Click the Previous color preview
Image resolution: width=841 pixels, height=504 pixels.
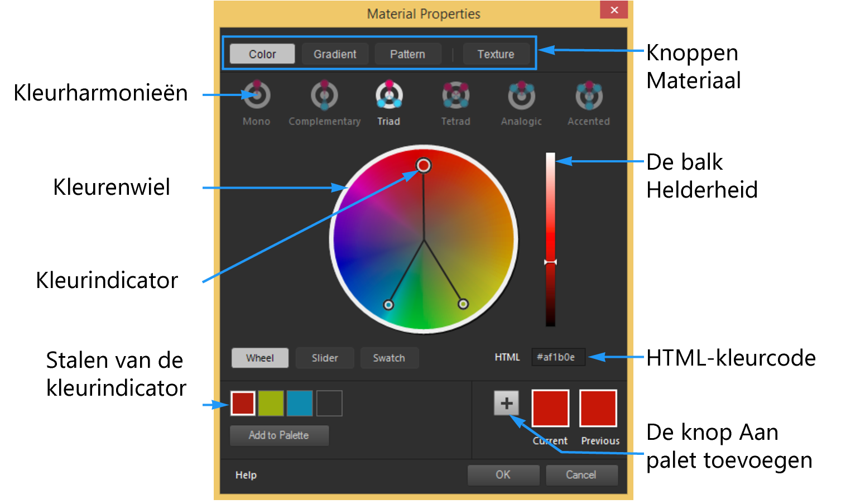tap(598, 408)
